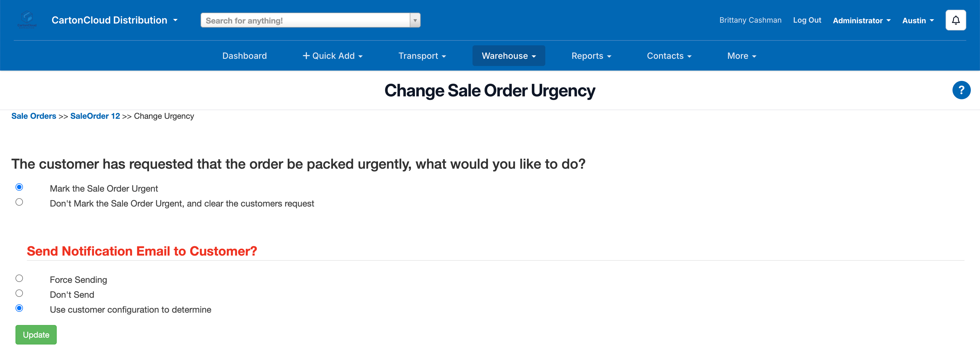Open the Transport menu
The width and height of the screenshot is (980, 362).
(x=422, y=56)
